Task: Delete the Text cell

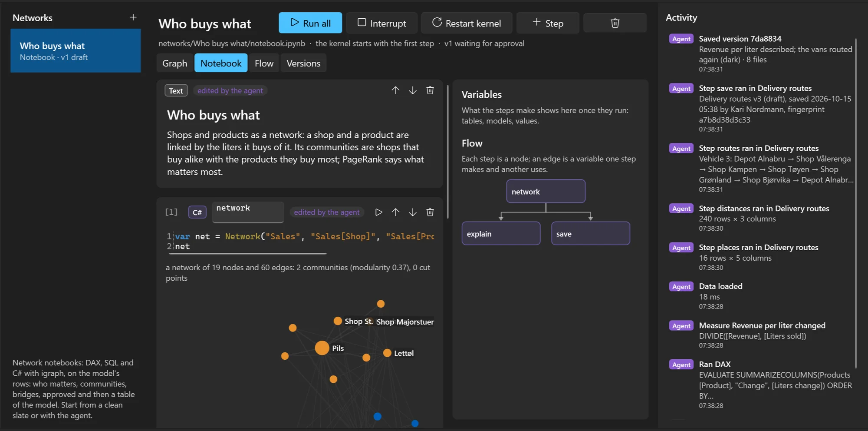Action: [x=430, y=90]
